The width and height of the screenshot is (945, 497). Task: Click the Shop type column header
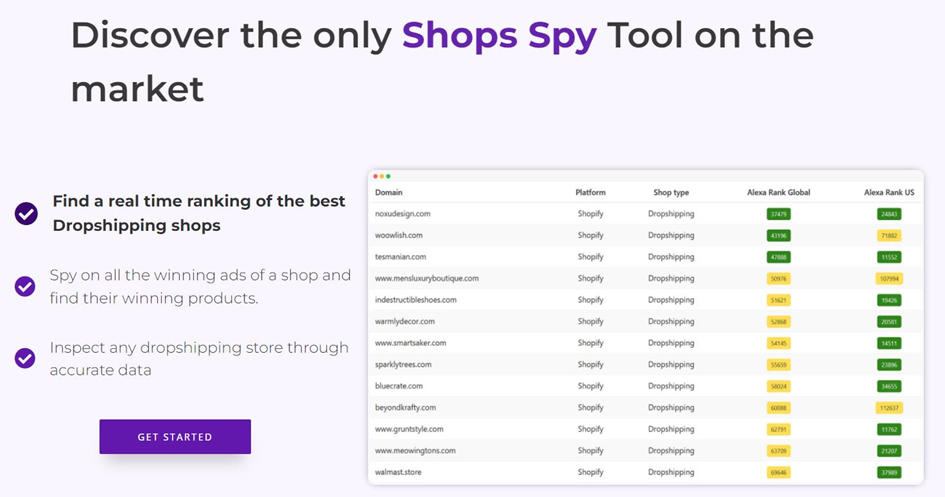(x=671, y=192)
